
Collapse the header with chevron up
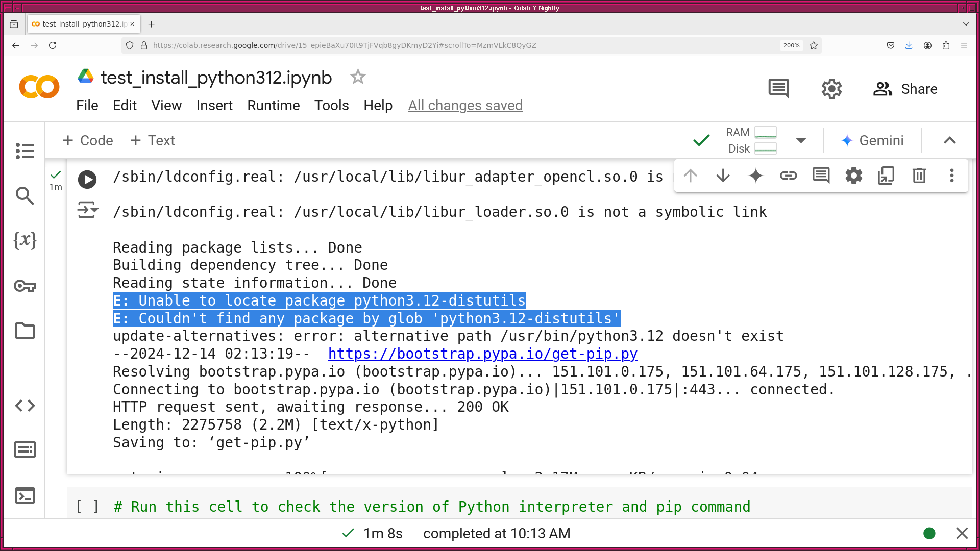point(949,141)
